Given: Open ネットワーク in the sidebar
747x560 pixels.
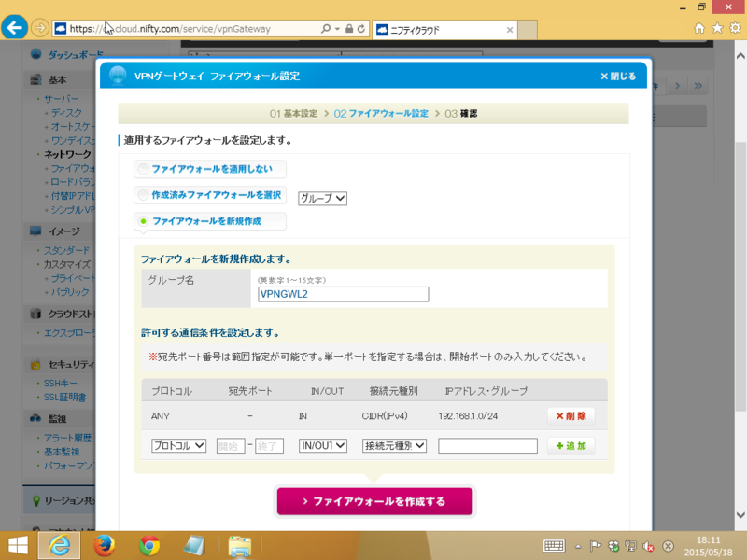Looking at the screenshot, I should tap(67, 154).
